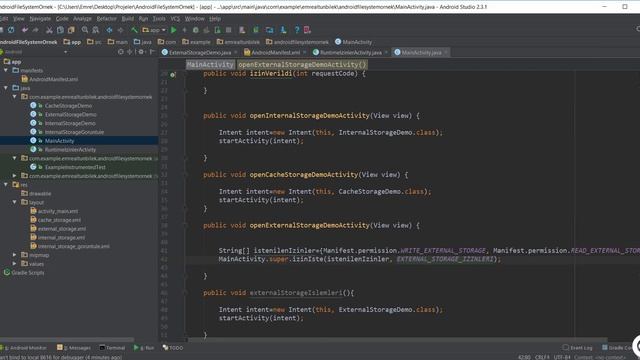The height and width of the screenshot is (360, 640).
Task: Click the Find magnifier icon
Action: click(x=84, y=30)
